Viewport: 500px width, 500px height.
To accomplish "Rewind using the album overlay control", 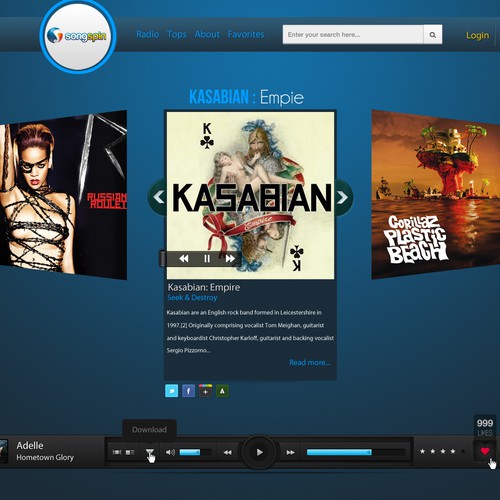I will tap(184, 259).
